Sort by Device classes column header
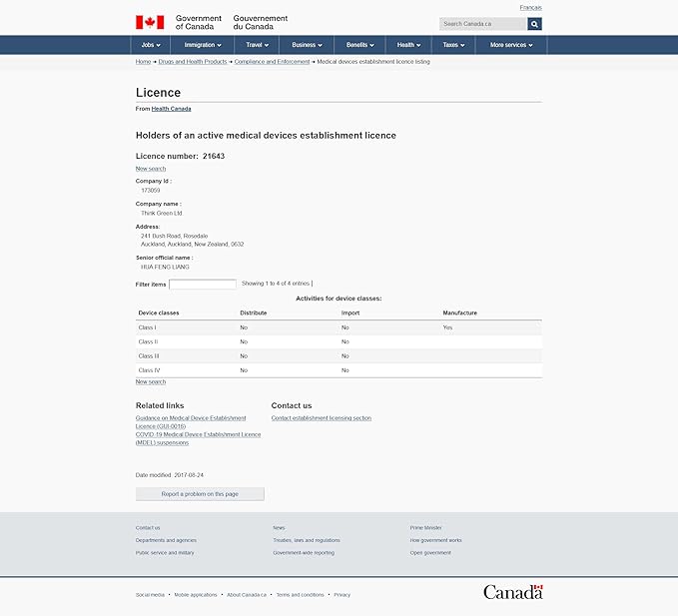The image size is (678, 616). pyautogui.click(x=159, y=312)
